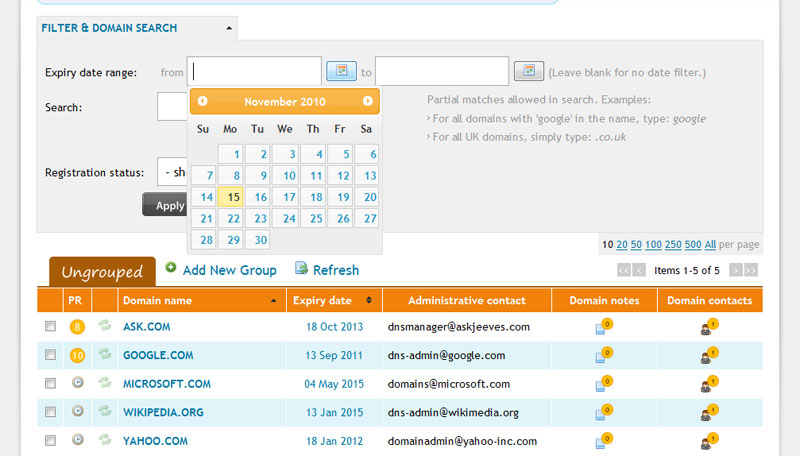Open domain contacts for ASK.COM

[709, 326]
